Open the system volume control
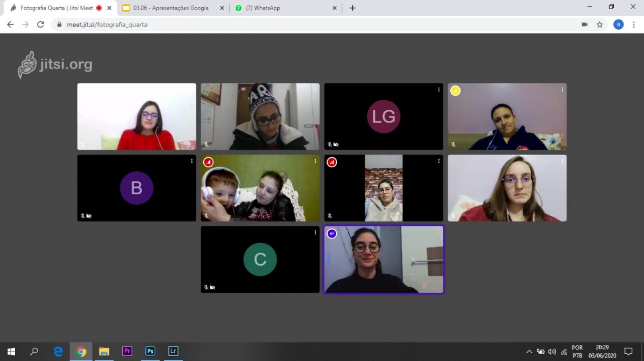 coord(552,352)
